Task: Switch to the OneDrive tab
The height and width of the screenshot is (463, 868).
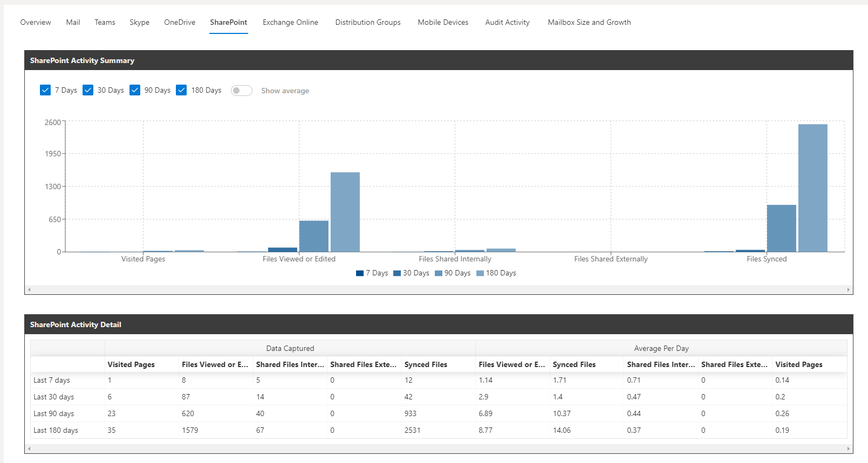Action: click(180, 22)
